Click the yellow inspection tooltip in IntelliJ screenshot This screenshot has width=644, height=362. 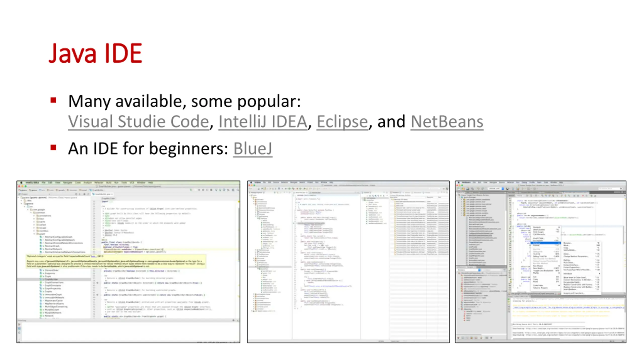116,261
